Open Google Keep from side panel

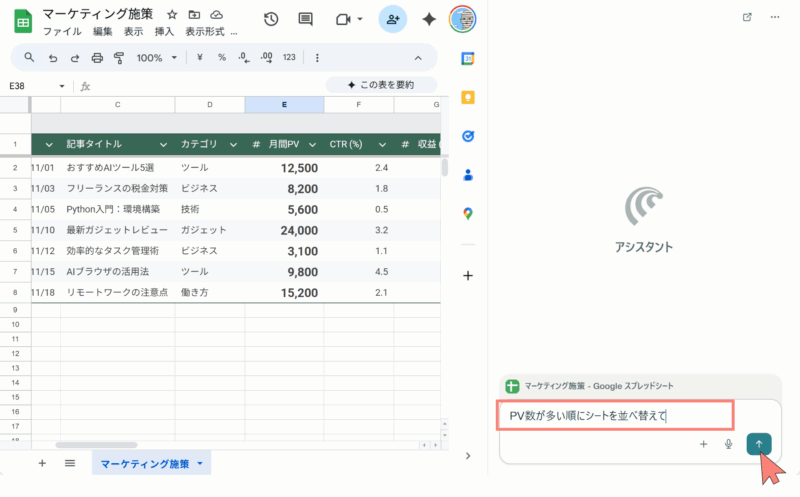467,97
